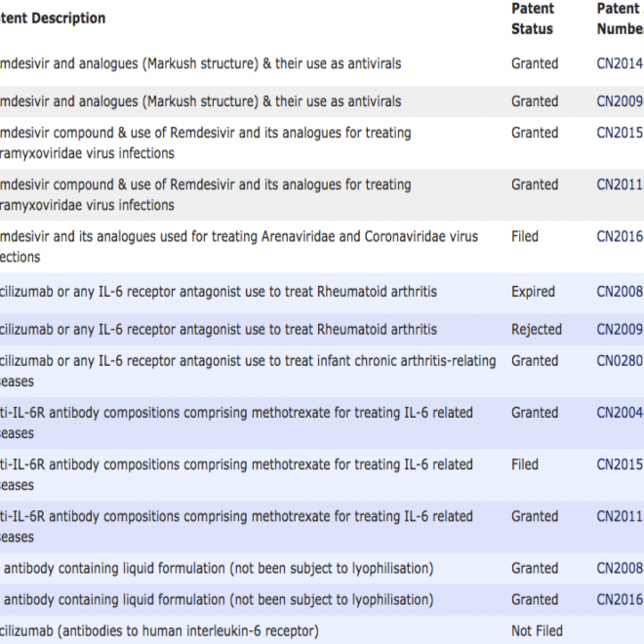Click the Patent Status column header
644x644 pixels.
pos(533,19)
